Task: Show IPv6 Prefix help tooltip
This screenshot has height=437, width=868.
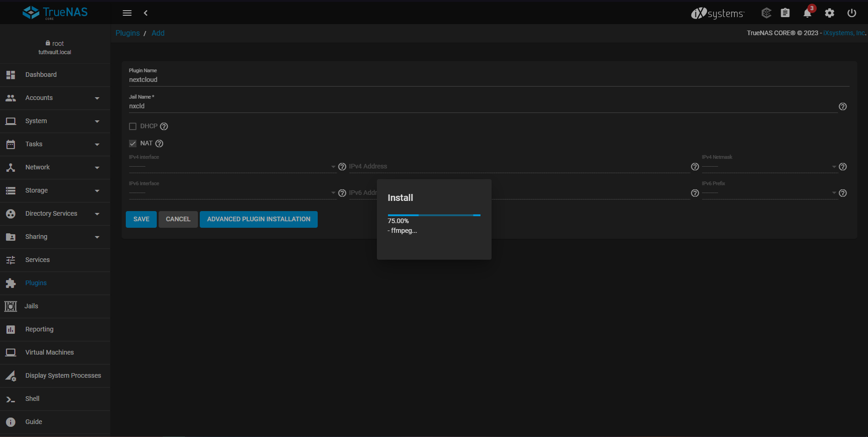Action: coord(843,193)
